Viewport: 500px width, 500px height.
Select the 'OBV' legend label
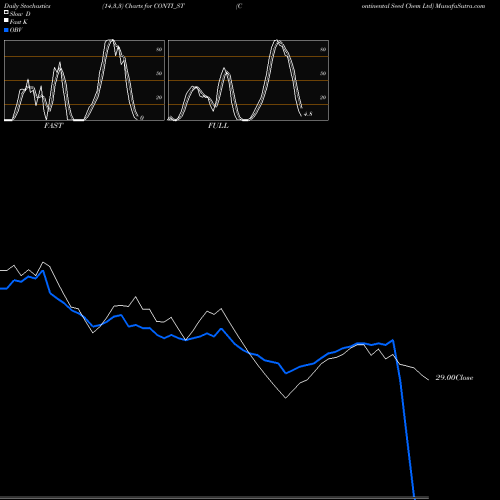pos(16,30)
